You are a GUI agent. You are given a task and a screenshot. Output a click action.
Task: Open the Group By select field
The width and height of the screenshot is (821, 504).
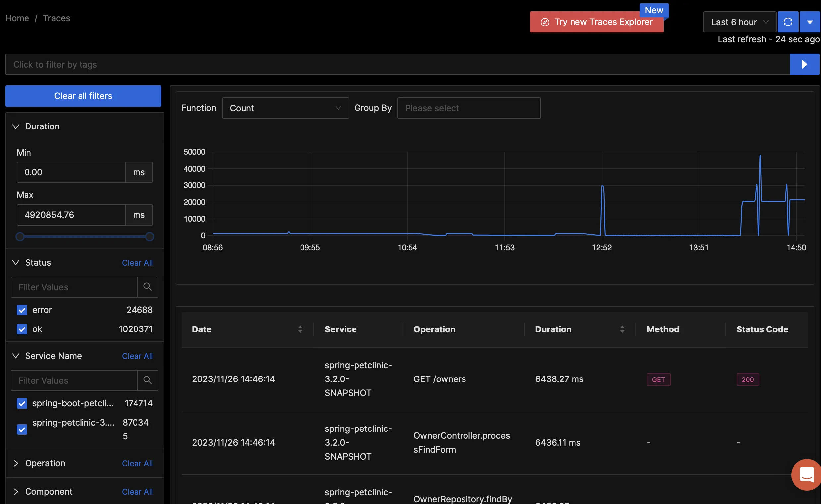point(469,108)
